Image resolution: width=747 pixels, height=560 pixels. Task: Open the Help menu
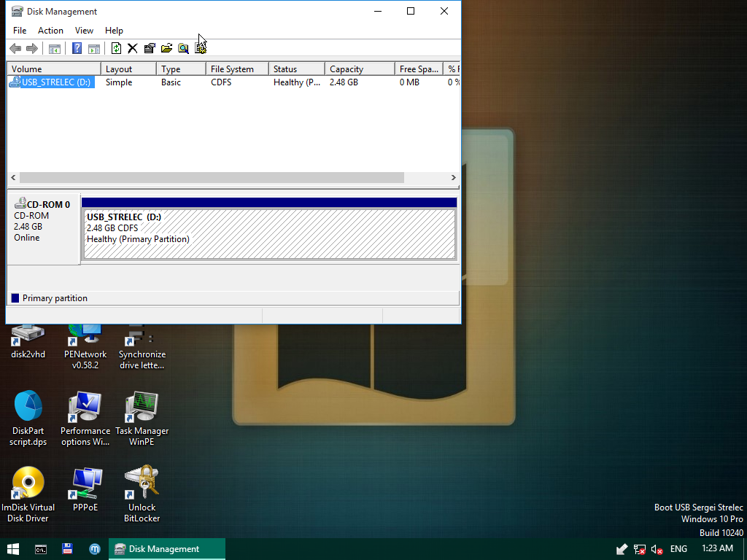coord(114,31)
